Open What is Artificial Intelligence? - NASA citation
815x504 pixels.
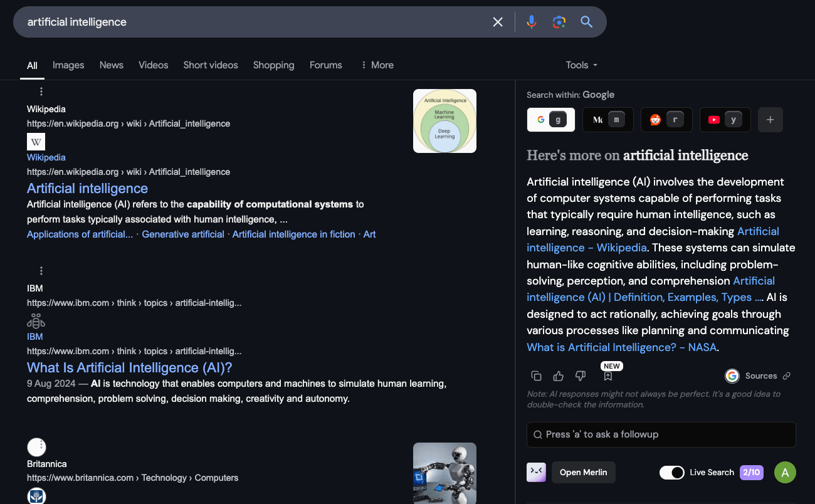(x=621, y=347)
